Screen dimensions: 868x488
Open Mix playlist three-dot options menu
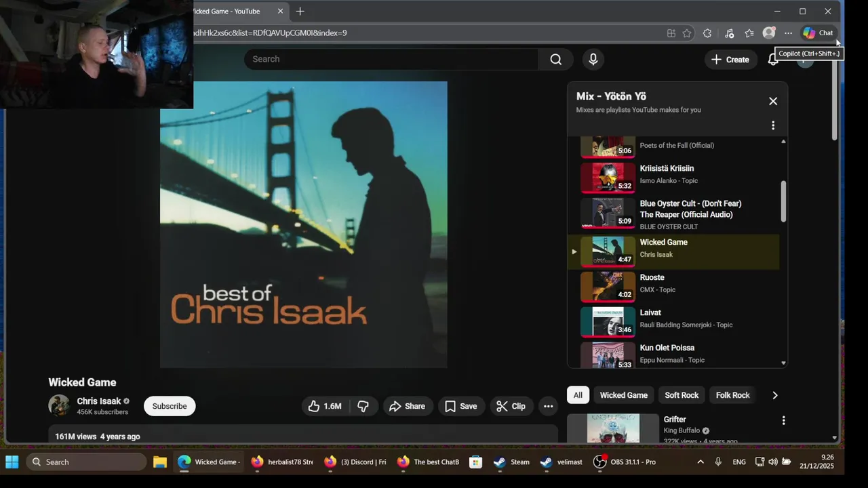click(x=773, y=125)
